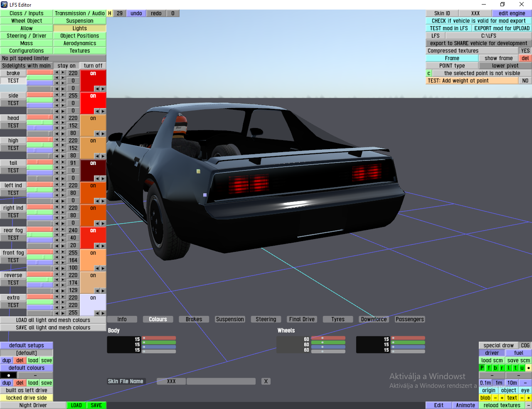Image resolution: width=532 pixels, height=409 pixels.
Task: Click the undo button
Action: point(136,13)
